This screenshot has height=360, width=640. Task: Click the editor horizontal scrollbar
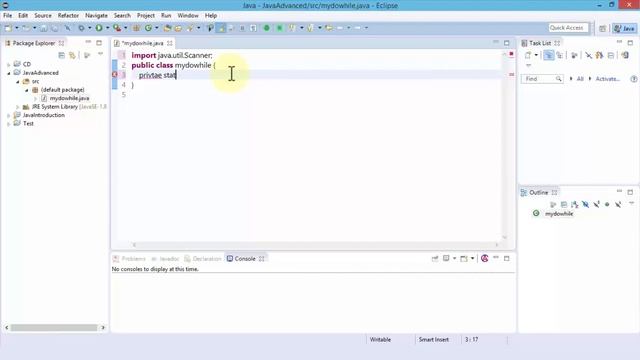pos(316,245)
